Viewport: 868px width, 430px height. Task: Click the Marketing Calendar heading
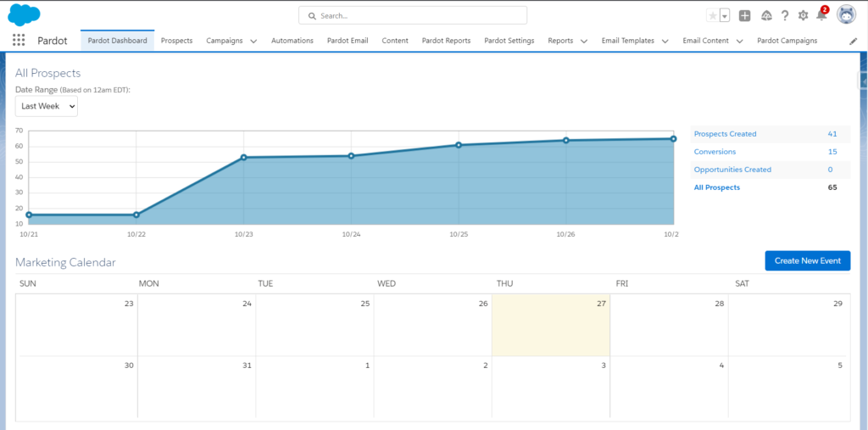65,262
